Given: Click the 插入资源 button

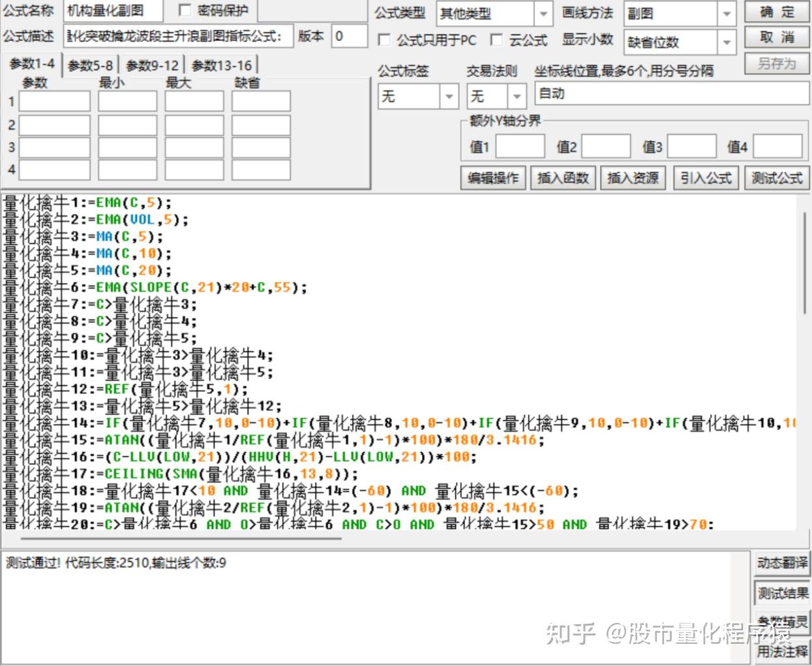Looking at the screenshot, I should [633, 177].
